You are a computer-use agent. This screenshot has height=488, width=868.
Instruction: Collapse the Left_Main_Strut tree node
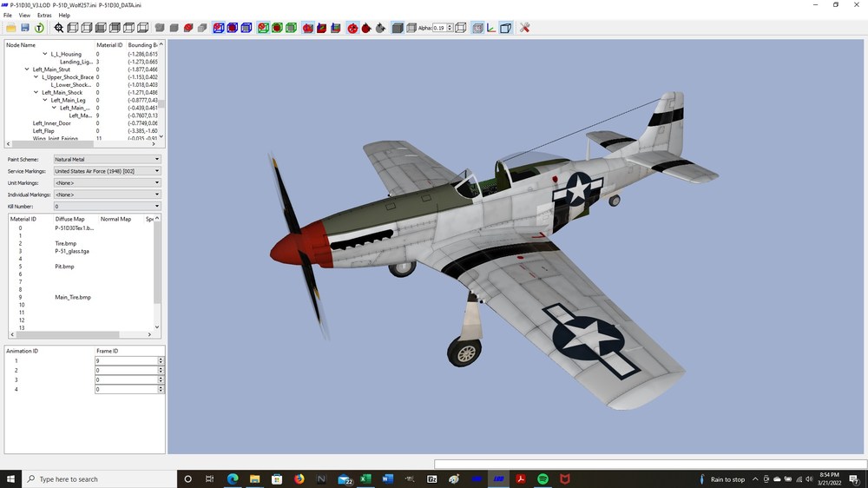point(27,69)
